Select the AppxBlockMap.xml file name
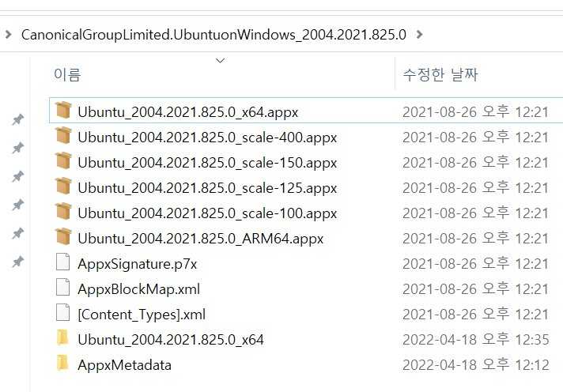Screen dimensions: 563x392 [138, 289]
